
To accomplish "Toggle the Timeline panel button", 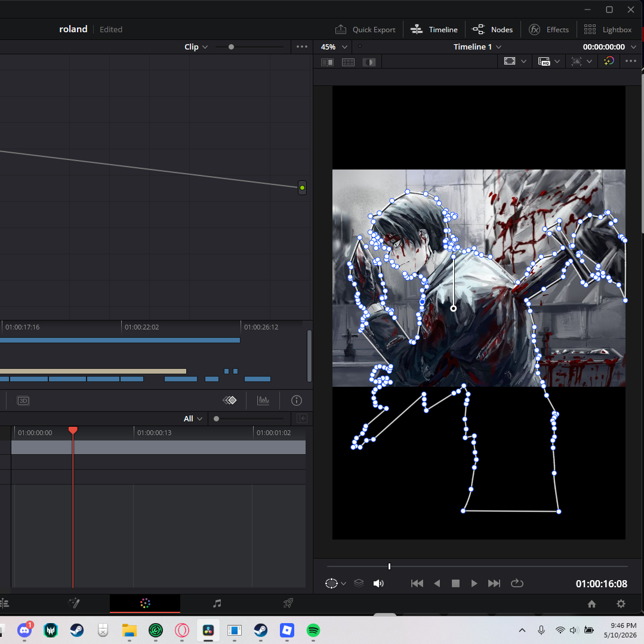I will pyautogui.click(x=434, y=30).
